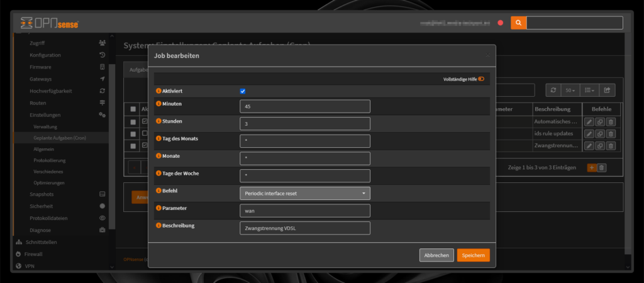Uncheck the Aktiviert checkbox
This screenshot has width=644, height=283.
[243, 91]
